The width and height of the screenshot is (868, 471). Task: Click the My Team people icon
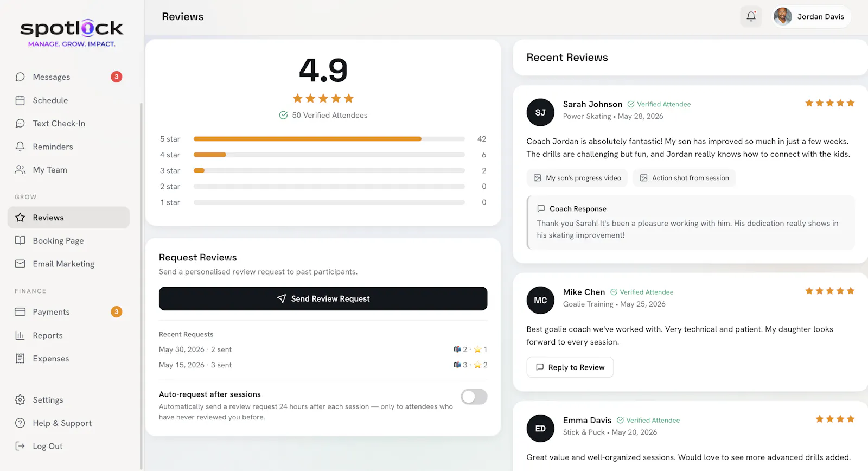click(20, 170)
